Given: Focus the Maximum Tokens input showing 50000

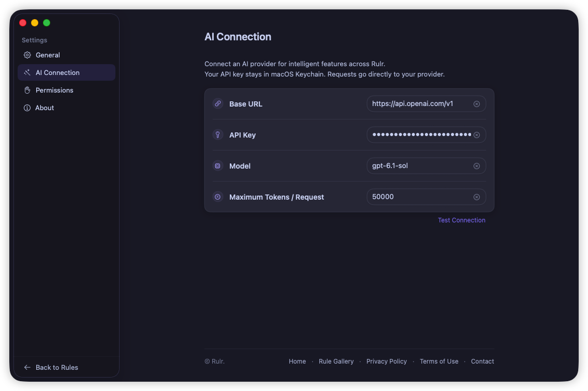Looking at the screenshot, I should (x=427, y=197).
